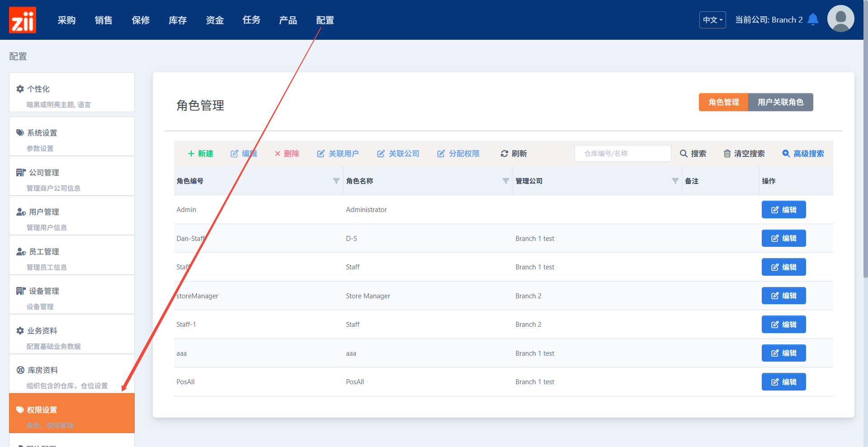Click the zii logo icon
The width and height of the screenshot is (868, 447).
coord(23,20)
